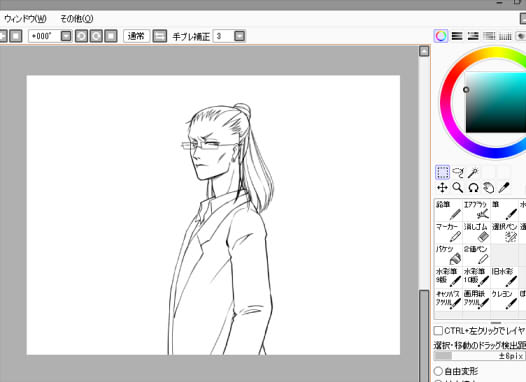This screenshot has height=382, width=526.
Task: Enable the CTRL+左クリックでレイヤ checkbox
Action: 438,331
